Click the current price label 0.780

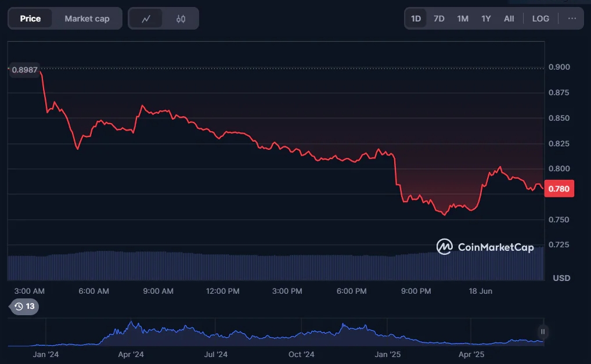558,189
